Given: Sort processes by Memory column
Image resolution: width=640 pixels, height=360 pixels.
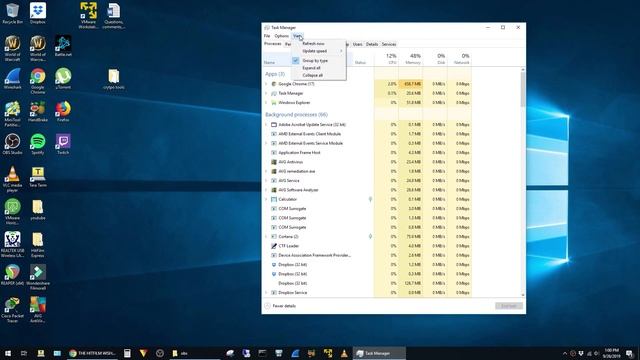Looking at the screenshot, I should coord(411,58).
